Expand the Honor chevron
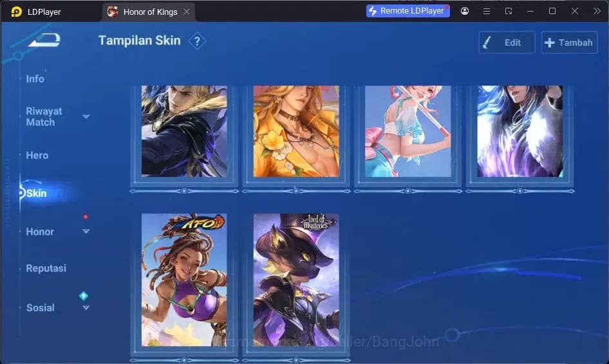The image size is (609, 364). click(86, 232)
